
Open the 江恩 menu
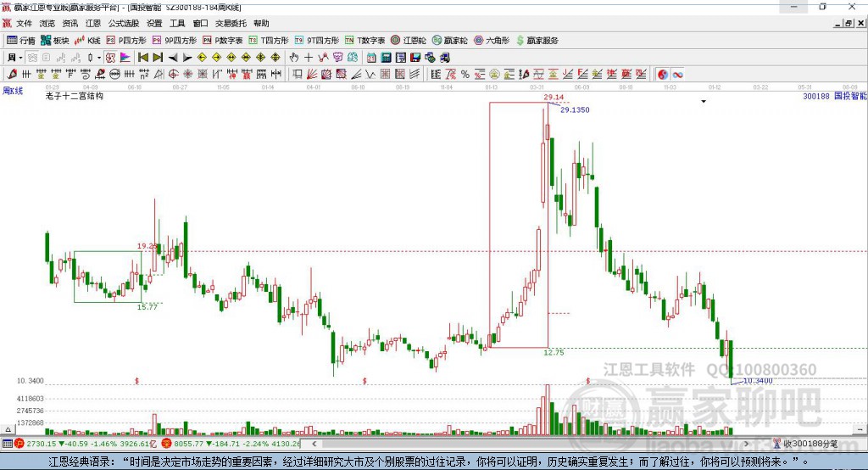pos(93,23)
